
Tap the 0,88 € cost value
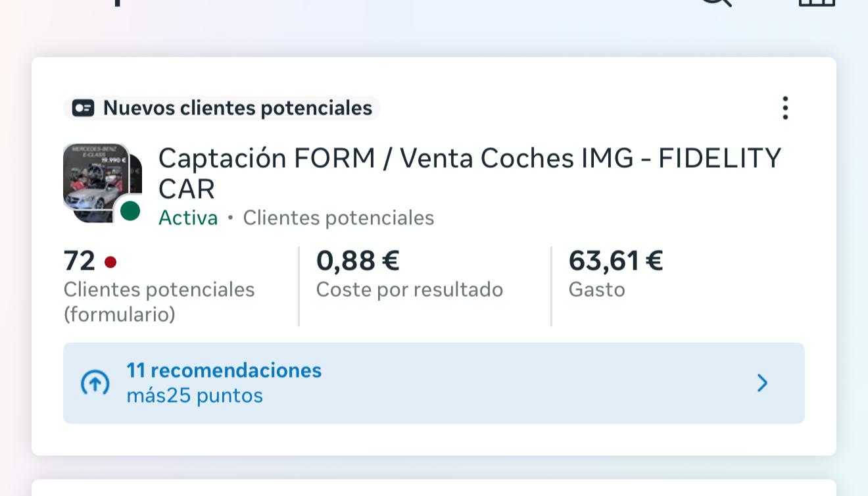358,260
